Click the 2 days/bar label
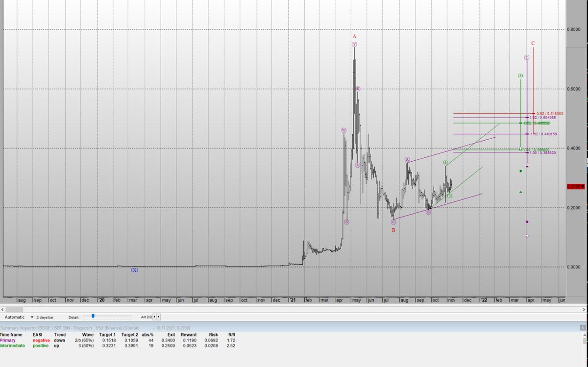 [x=45, y=317]
